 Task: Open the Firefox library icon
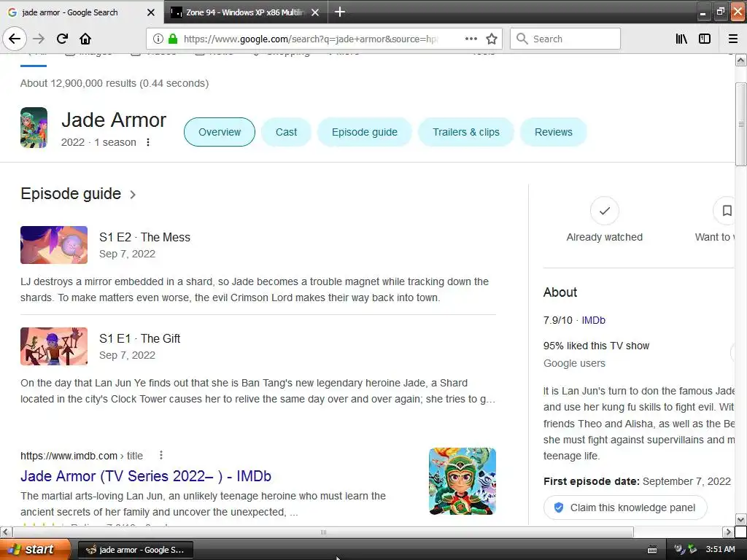pyautogui.click(x=681, y=39)
